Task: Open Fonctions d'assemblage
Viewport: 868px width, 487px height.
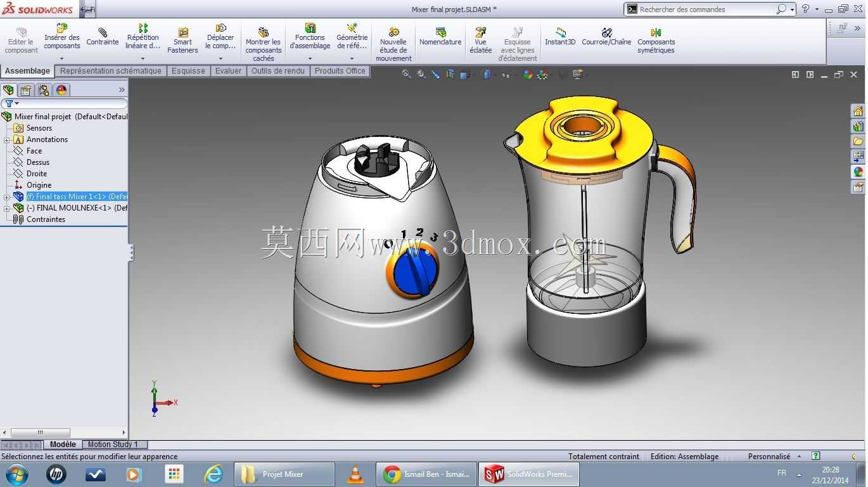Action: (x=310, y=37)
